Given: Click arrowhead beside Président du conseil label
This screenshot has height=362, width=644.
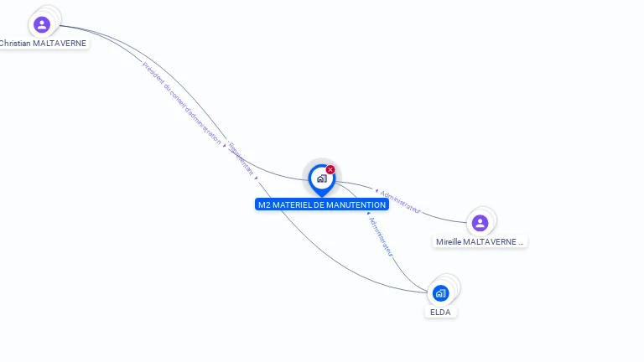Looking at the screenshot, I should pos(224,145).
